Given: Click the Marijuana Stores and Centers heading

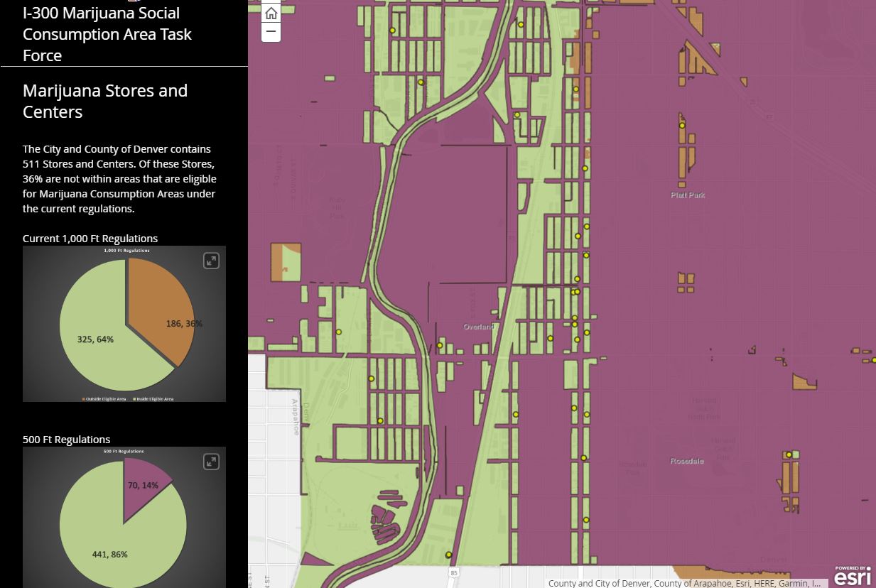Looking at the screenshot, I should (x=105, y=101).
